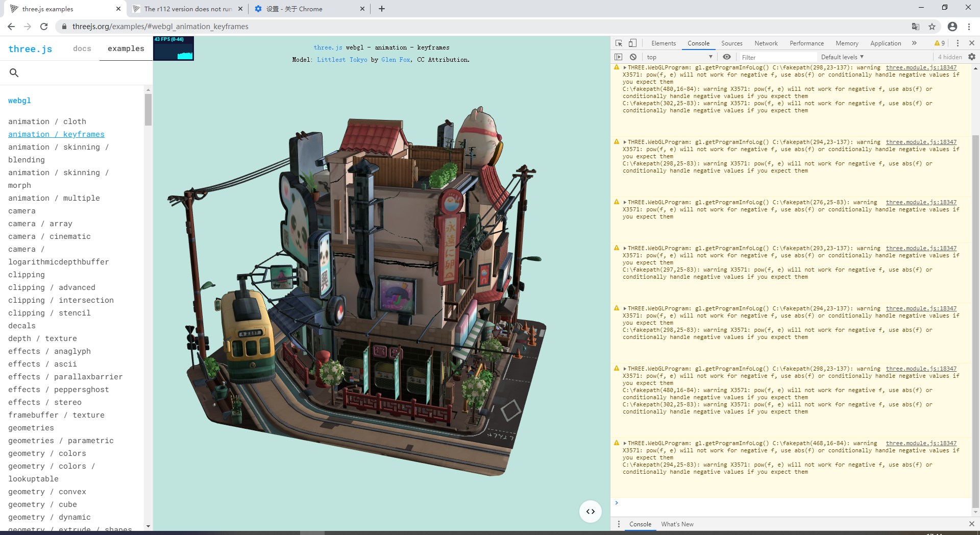Show the console sidebar panel

[619, 57]
